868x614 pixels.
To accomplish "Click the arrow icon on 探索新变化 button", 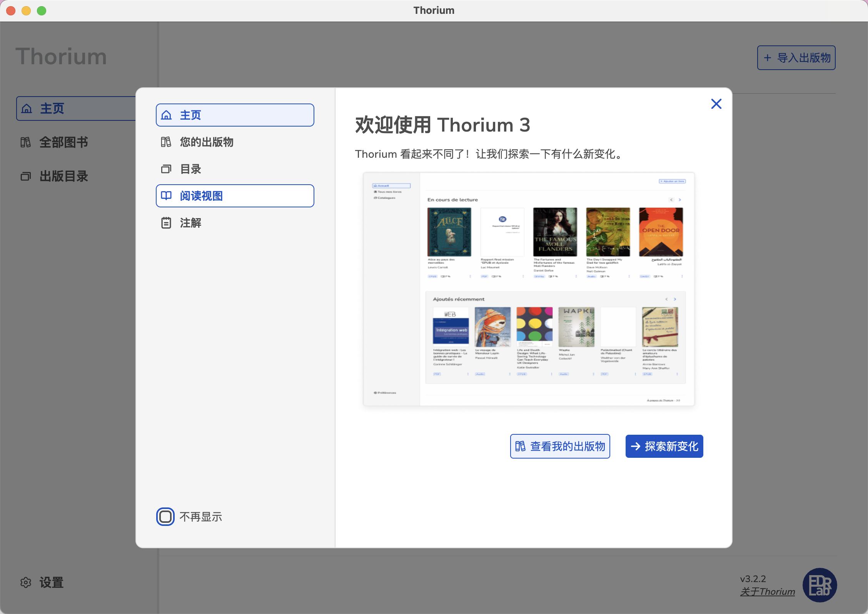I will (x=636, y=446).
